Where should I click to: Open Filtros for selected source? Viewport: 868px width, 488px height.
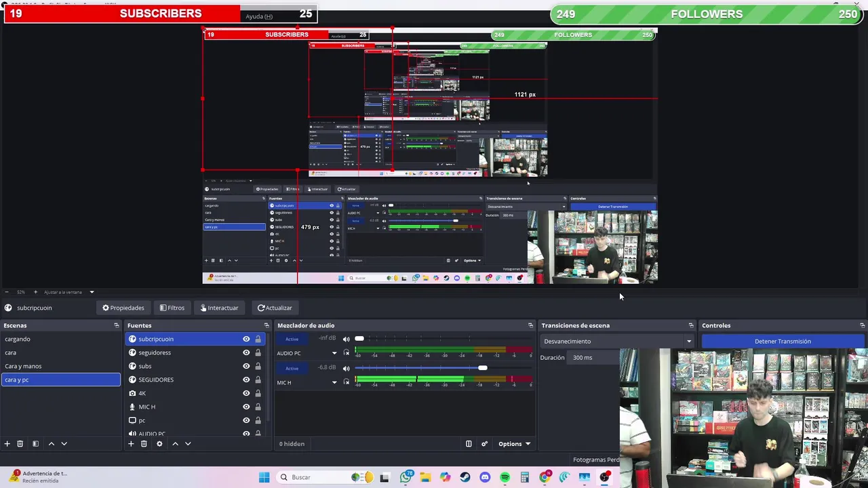click(172, 308)
